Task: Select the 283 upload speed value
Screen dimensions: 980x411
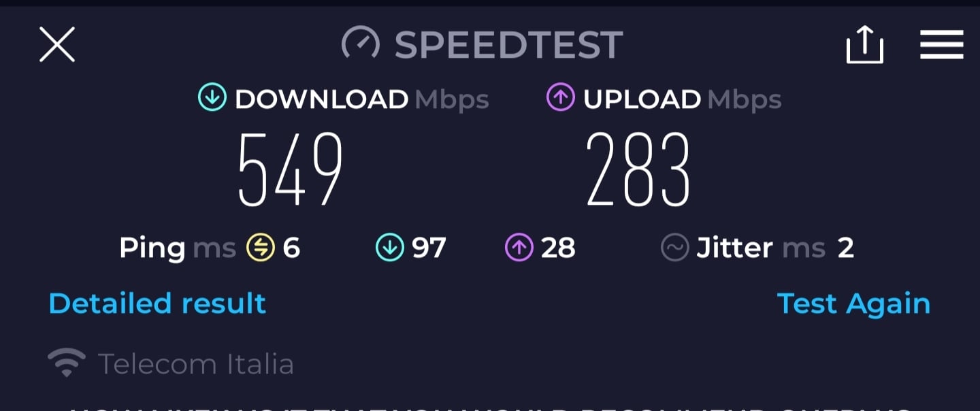Action: (638, 169)
